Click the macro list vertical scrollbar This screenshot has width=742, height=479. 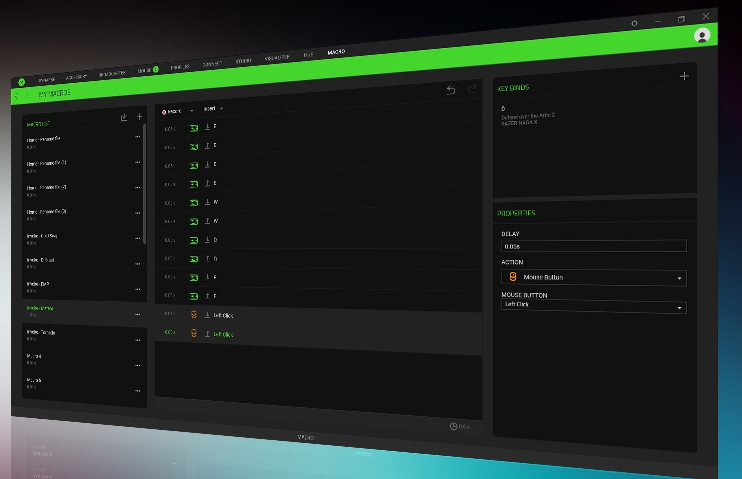[145, 180]
